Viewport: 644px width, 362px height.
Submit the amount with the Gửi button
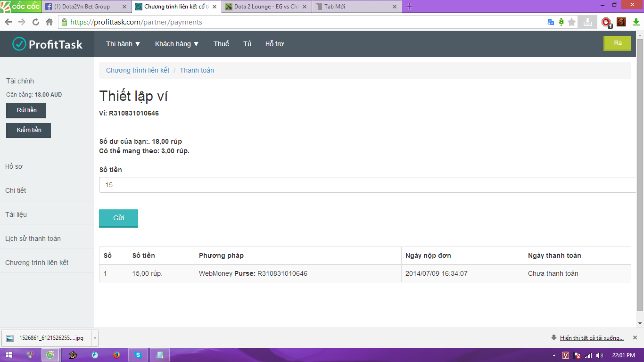118,218
